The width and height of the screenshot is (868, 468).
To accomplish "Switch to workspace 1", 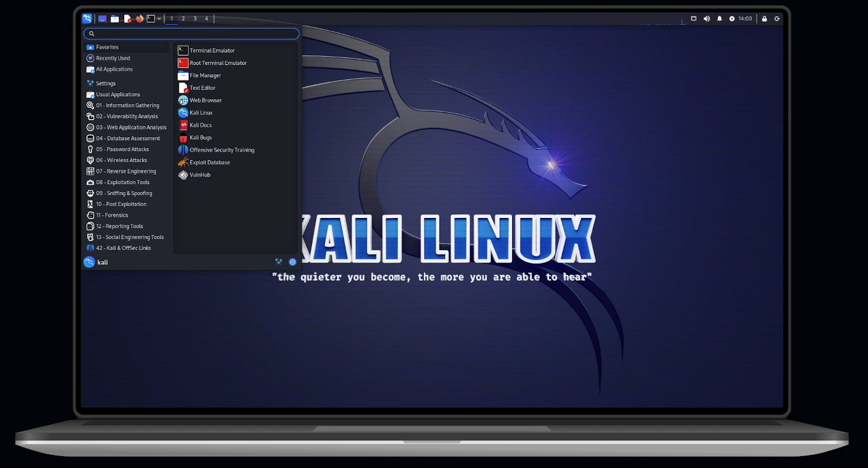I will tap(171, 19).
